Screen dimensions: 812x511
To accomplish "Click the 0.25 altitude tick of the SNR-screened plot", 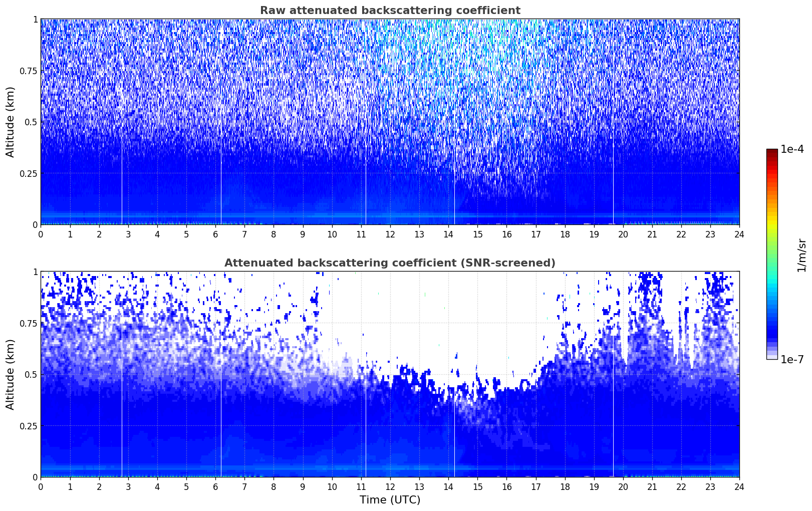I will point(29,426).
